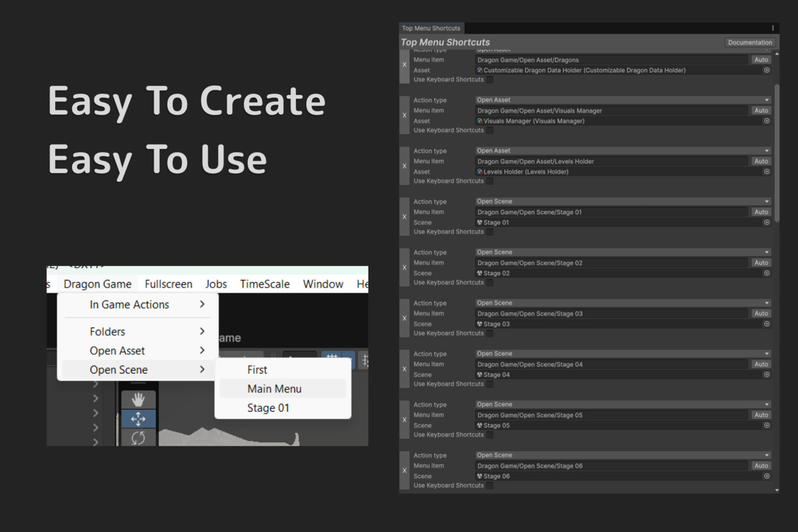The width and height of the screenshot is (798, 532).
Task: Click the Top Menu Shortcuts tab
Action: pyautogui.click(x=430, y=28)
